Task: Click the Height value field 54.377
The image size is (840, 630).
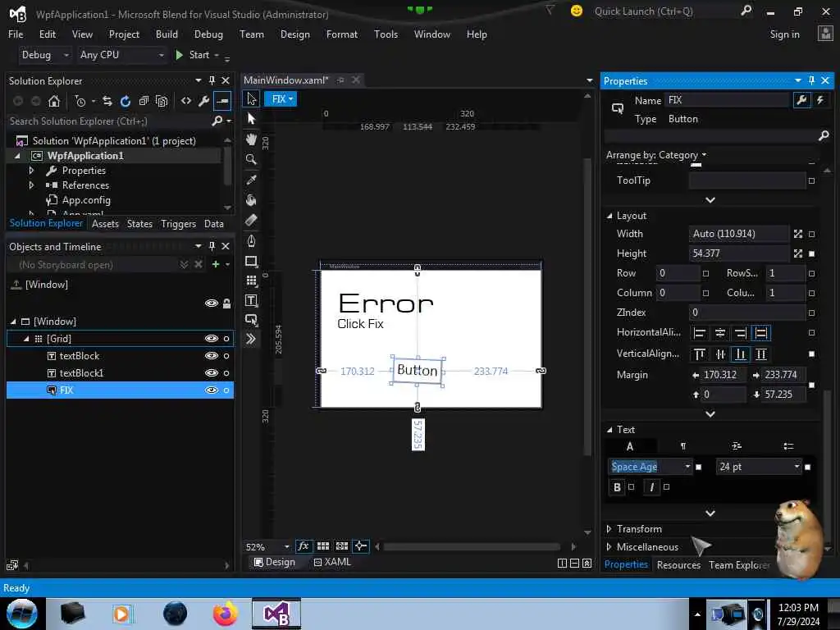Action: click(x=739, y=253)
